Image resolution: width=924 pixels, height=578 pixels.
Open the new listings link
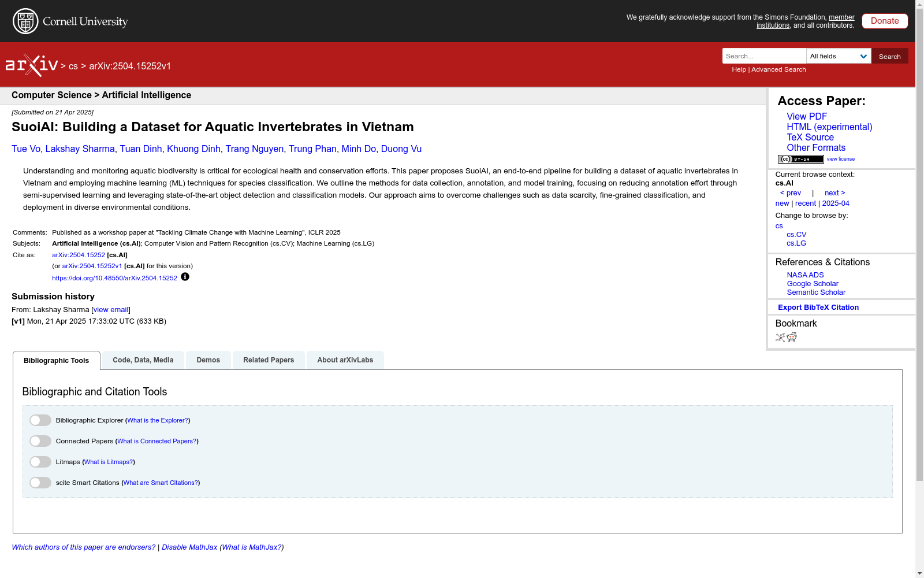coord(782,203)
